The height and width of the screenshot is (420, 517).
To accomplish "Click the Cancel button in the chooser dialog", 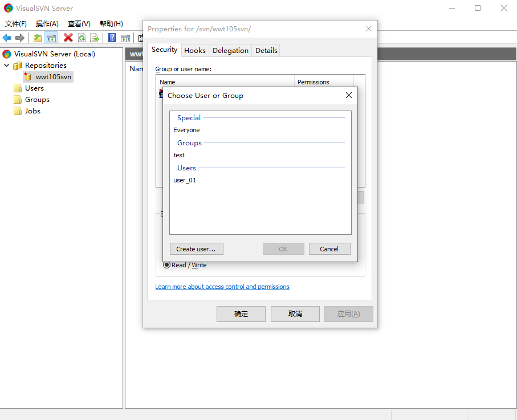I will pos(329,249).
